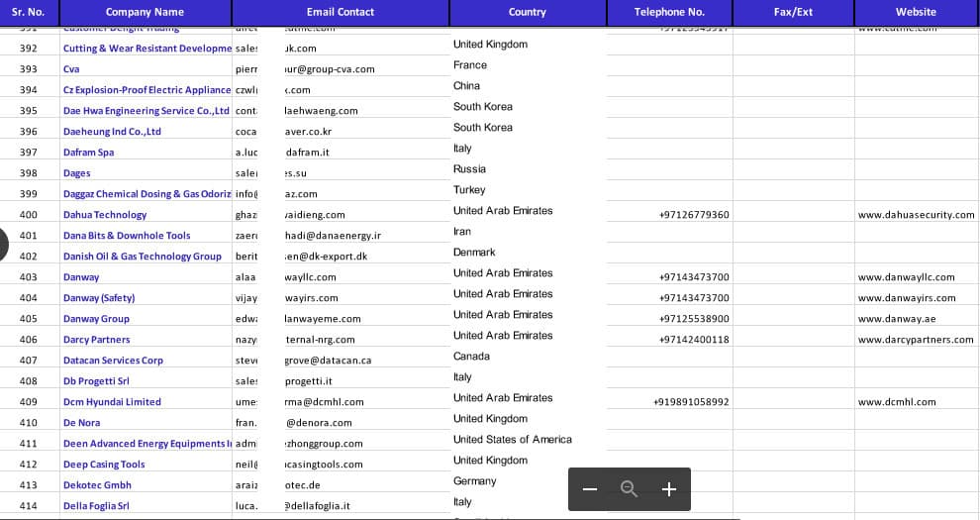The width and height of the screenshot is (980, 520).
Task: Click the Telephone No. column header
Action: pyautogui.click(x=669, y=12)
